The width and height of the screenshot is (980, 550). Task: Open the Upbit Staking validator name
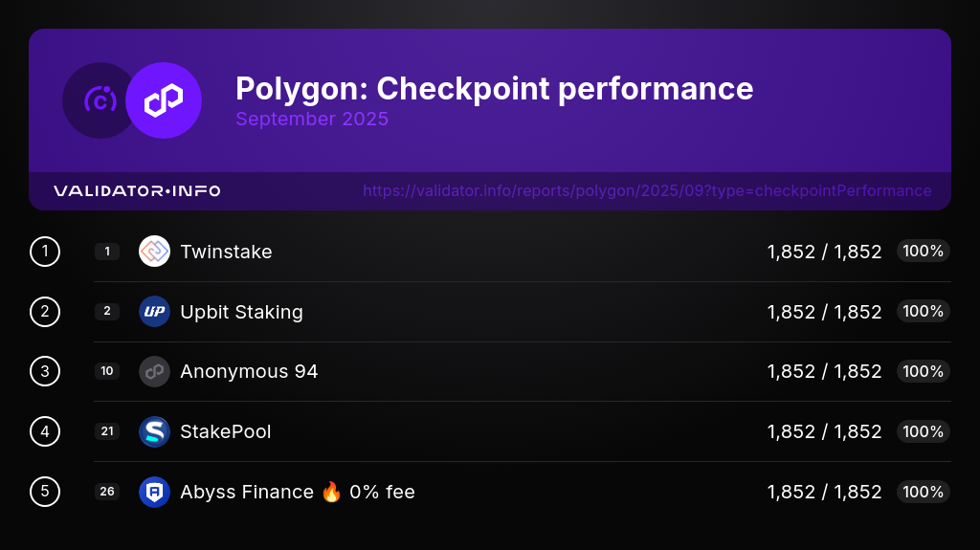tap(241, 312)
